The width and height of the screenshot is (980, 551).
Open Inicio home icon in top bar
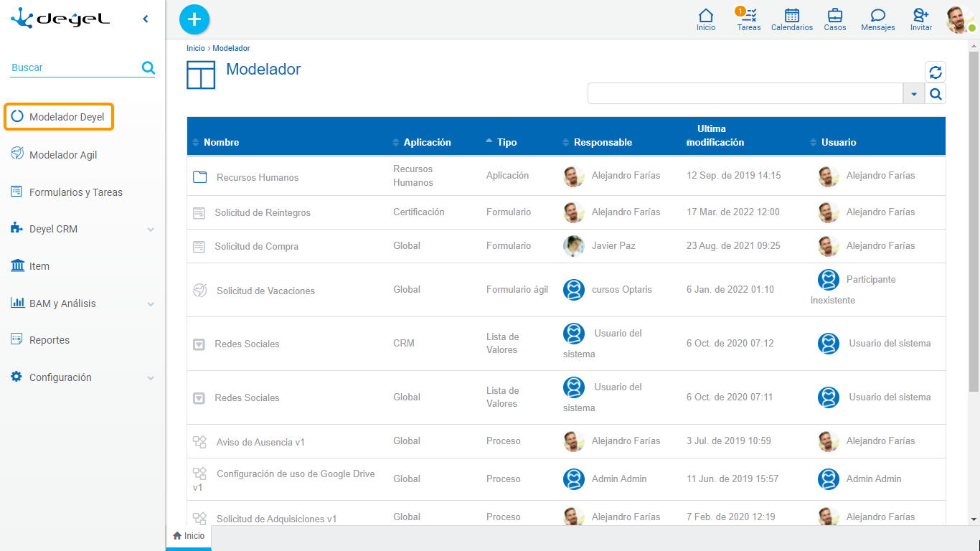[x=706, y=19]
